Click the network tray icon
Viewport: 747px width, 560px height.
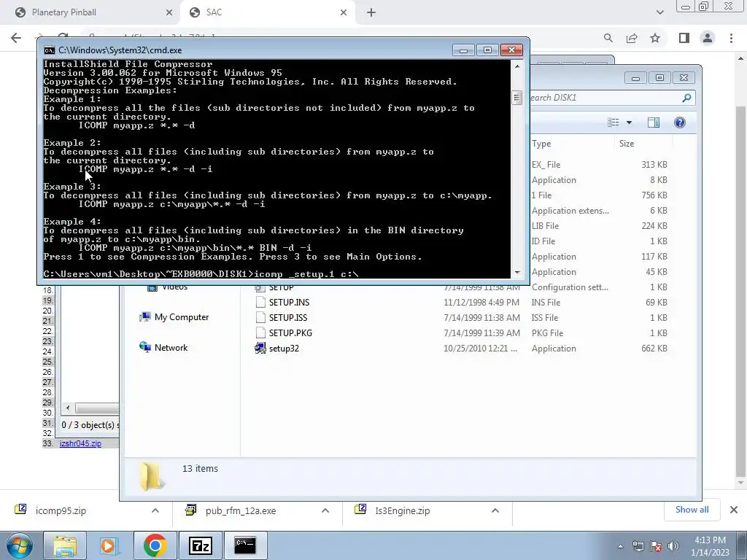coord(638,546)
